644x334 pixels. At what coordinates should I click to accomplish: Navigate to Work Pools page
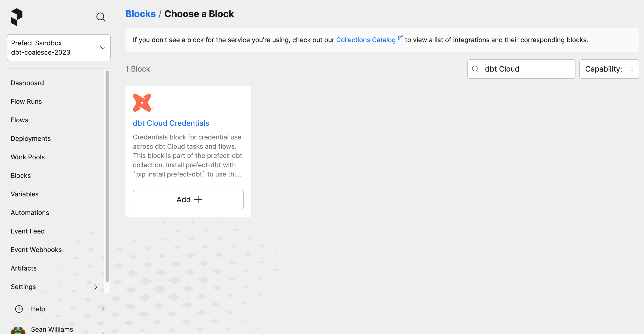[x=28, y=157]
